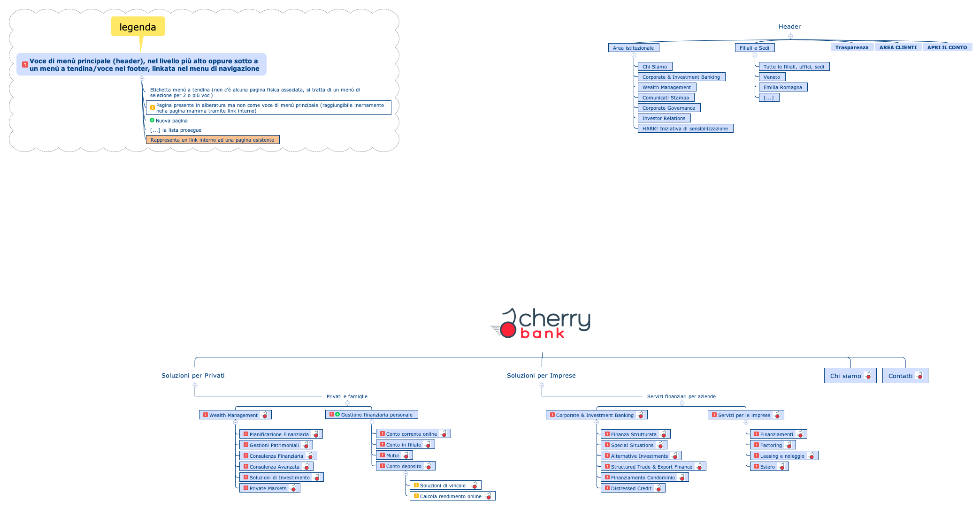Select the Trasparenza header item
Screen dimensions: 980x508
(852, 47)
